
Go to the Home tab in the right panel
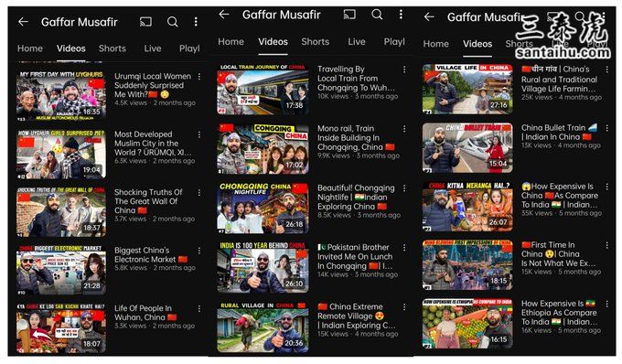coord(436,44)
